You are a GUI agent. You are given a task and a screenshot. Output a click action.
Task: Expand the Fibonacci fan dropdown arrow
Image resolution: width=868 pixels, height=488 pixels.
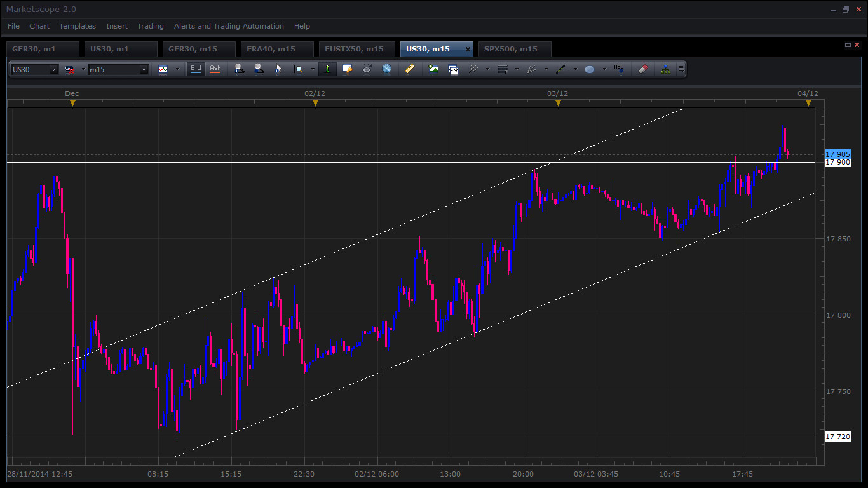546,69
